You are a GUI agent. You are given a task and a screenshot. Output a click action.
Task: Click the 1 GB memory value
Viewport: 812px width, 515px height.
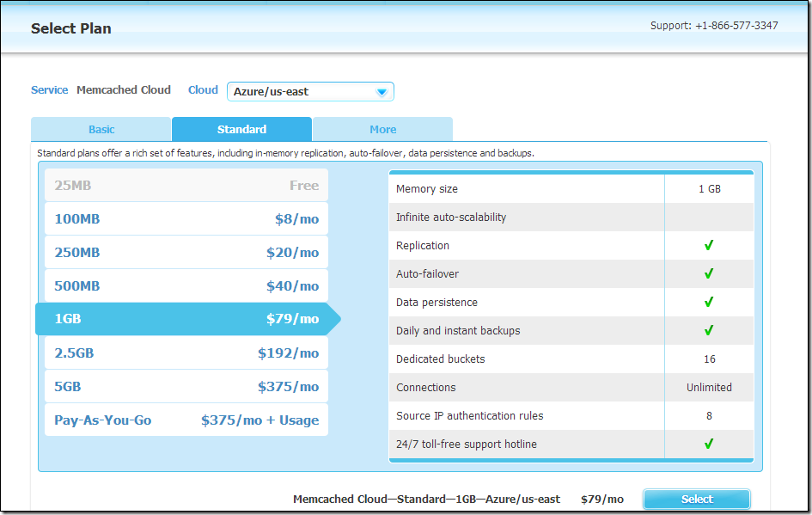[x=709, y=189]
